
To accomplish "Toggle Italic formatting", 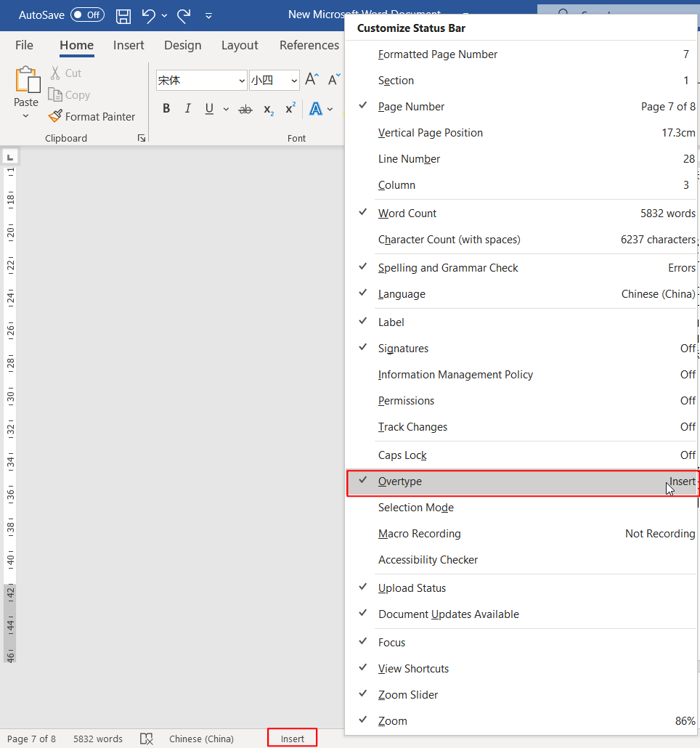I will pyautogui.click(x=188, y=109).
